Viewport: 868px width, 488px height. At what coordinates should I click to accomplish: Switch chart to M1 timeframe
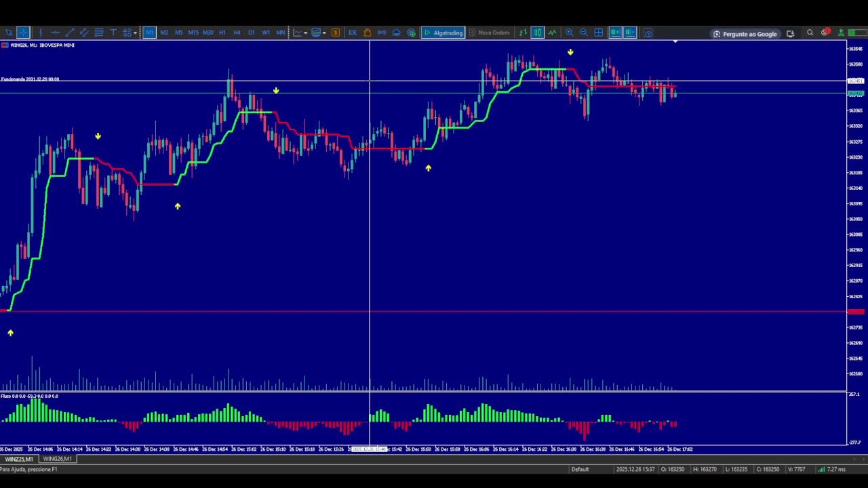pyautogui.click(x=150, y=33)
